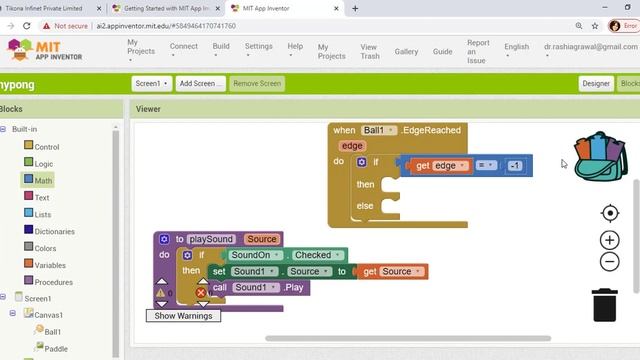The image size is (640, 360).
Task: Open the account email menu
Action: (x=591, y=50)
